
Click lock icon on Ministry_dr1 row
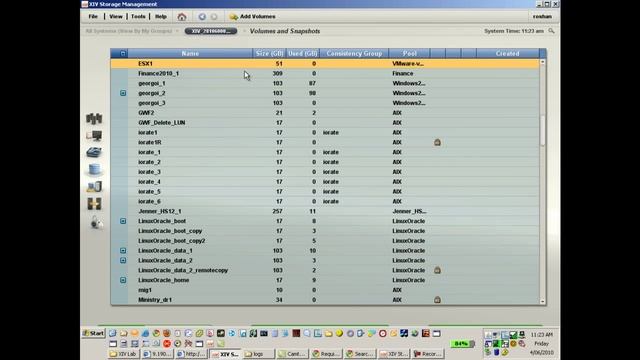(437, 300)
